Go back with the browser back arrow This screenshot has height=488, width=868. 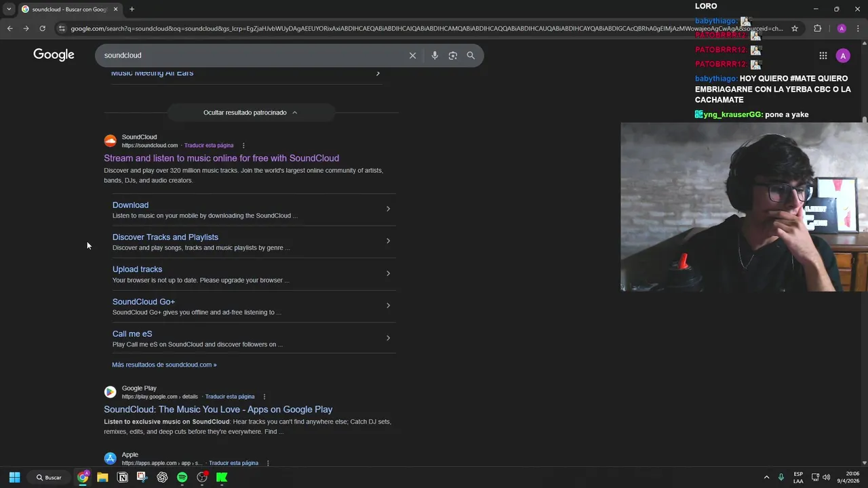click(9, 28)
